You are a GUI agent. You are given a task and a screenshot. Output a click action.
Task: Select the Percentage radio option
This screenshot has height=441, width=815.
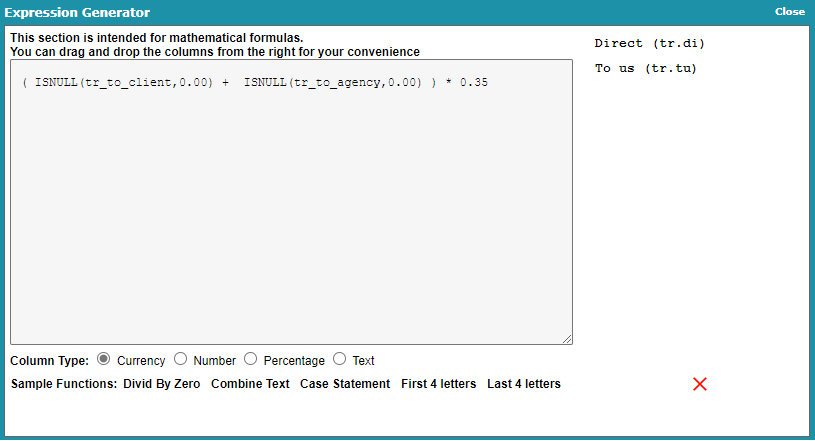tap(251, 359)
